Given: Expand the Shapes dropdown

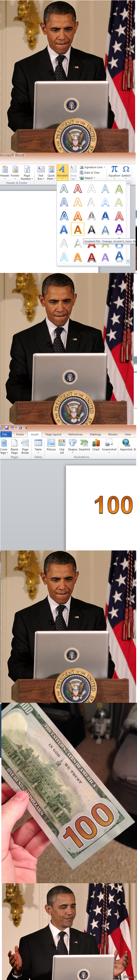Looking at the screenshot, I should pos(73,446).
